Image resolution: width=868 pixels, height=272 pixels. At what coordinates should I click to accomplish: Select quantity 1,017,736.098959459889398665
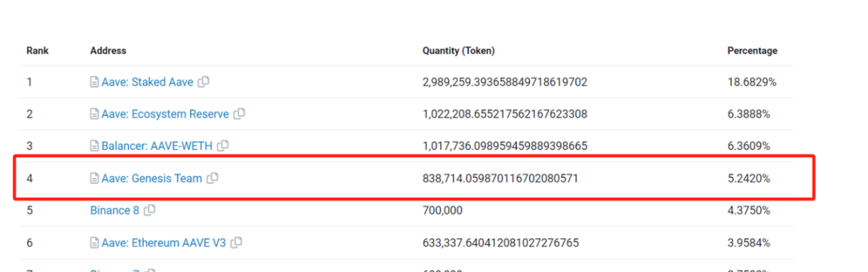[x=505, y=146]
